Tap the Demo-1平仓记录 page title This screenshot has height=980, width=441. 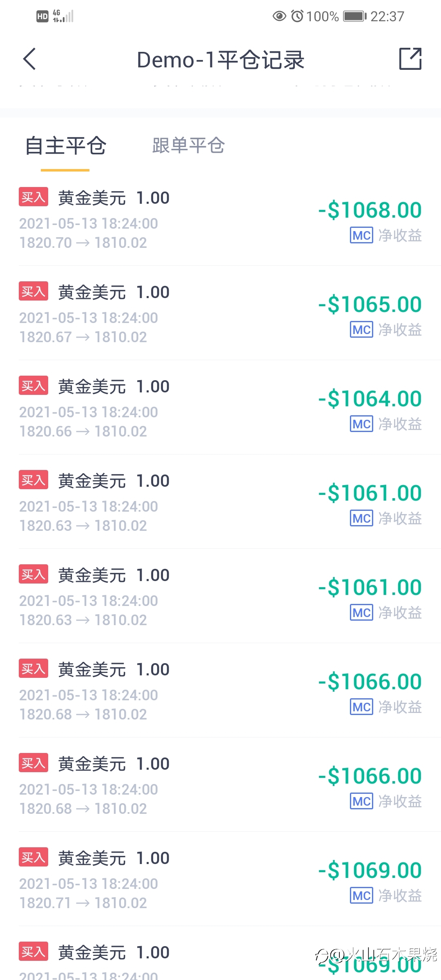(x=220, y=60)
